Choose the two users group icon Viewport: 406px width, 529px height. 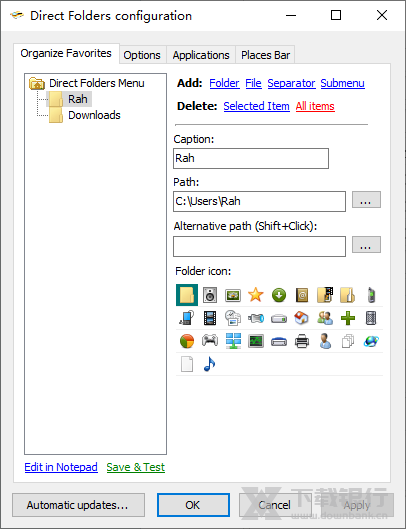[325, 318]
